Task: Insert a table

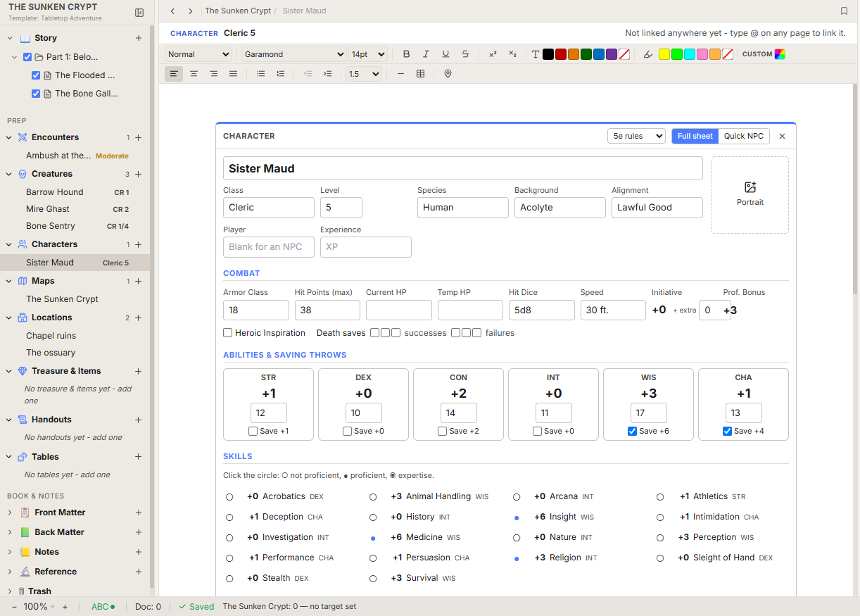Action: coord(420,74)
